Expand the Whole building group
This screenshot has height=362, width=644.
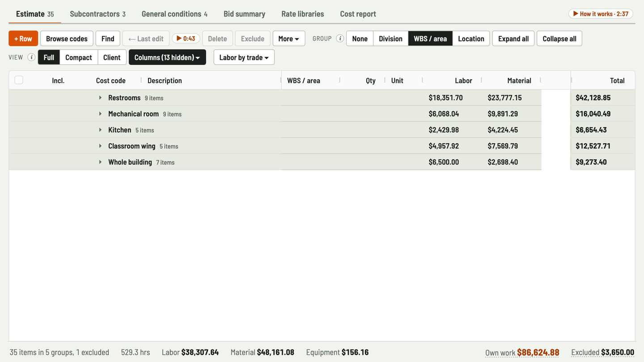tap(100, 162)
